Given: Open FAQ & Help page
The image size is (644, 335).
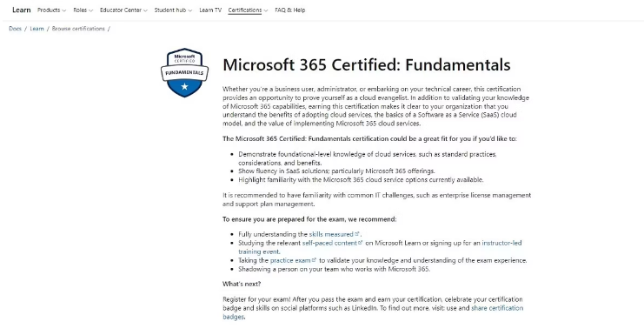Looking at the screenshot, I should 290,10.
